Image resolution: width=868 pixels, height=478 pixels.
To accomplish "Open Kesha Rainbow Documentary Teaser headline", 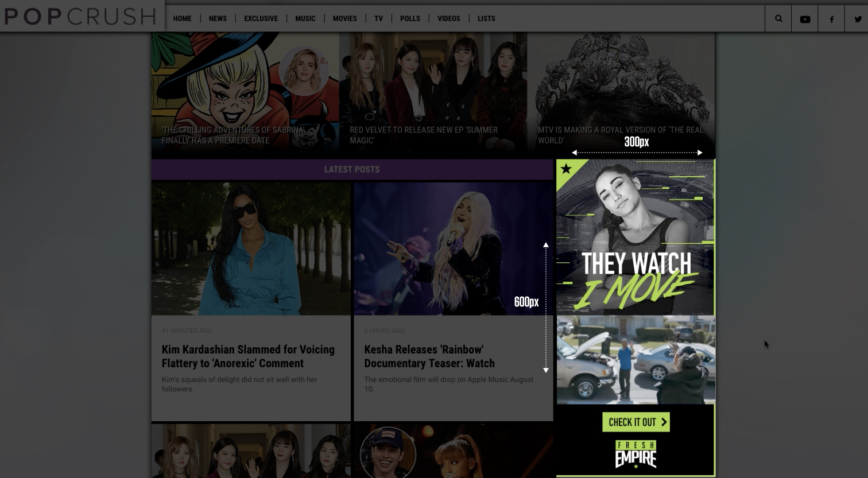I will 429,356.
